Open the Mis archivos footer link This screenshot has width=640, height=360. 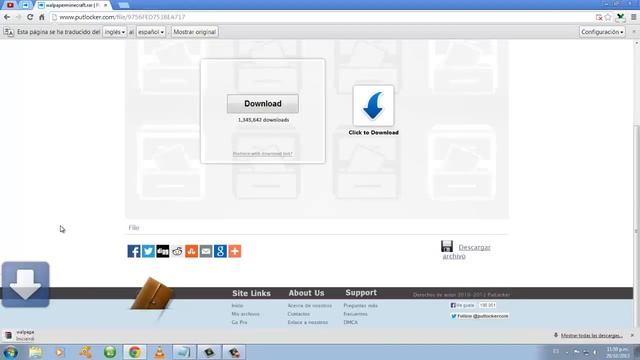point(245,314)
